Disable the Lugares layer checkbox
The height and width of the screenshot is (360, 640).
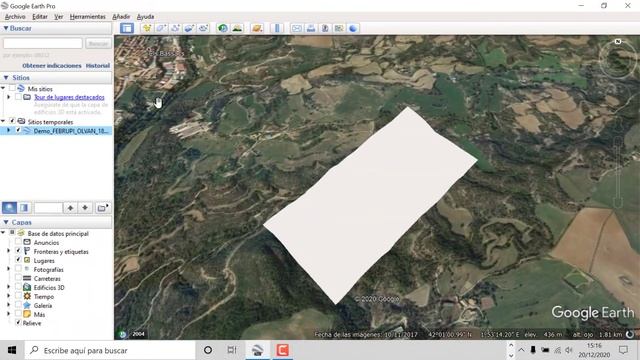tap(18, 260)
